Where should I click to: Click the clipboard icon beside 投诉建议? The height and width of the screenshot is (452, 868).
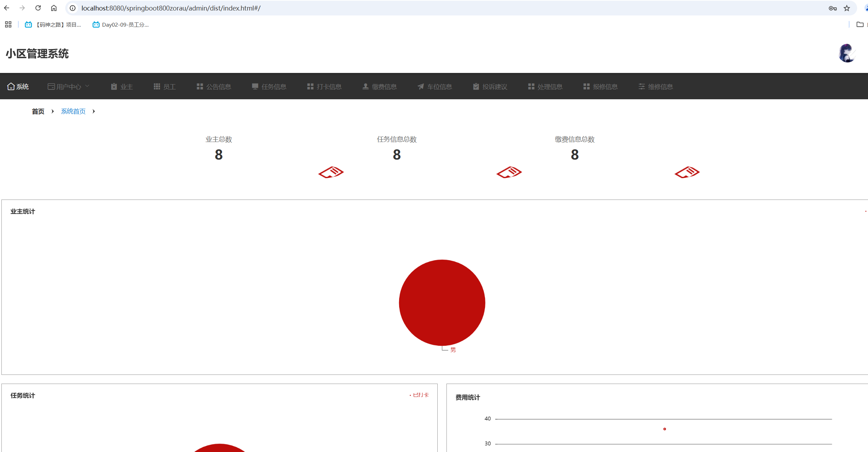476,87
